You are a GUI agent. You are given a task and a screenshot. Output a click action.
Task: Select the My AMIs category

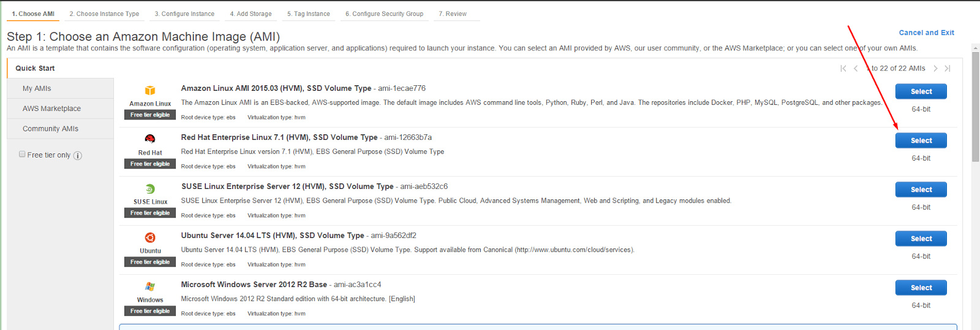[60, 88]
